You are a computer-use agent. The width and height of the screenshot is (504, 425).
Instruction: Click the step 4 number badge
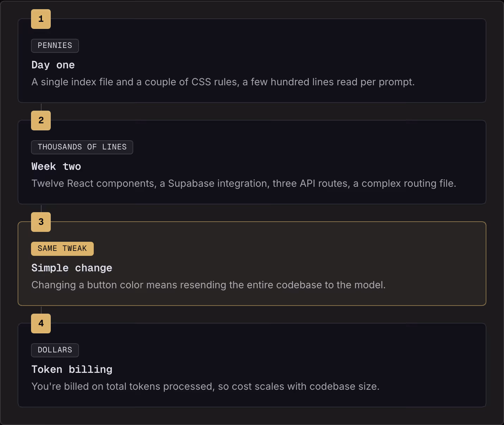point(41,324)
